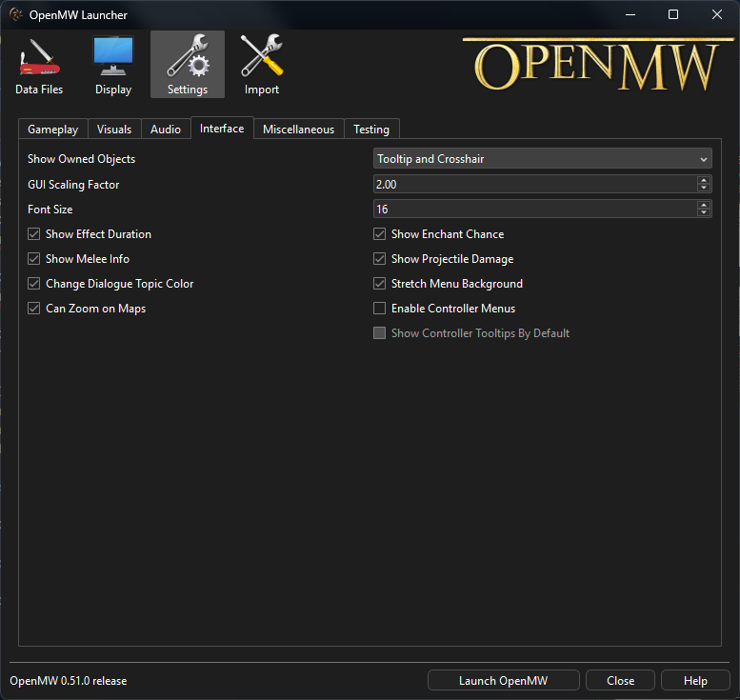Click the Launch OpenMW button
The image size is (740, 700).
503,680
